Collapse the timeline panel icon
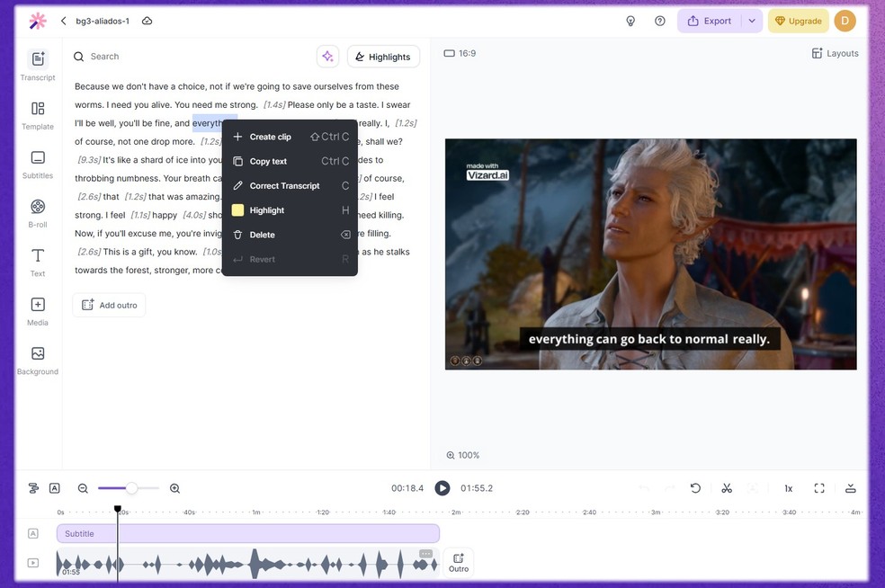Image resolution: width=885 pixels, height=588 pixels. pyautogui.click(x=851, y=488)
